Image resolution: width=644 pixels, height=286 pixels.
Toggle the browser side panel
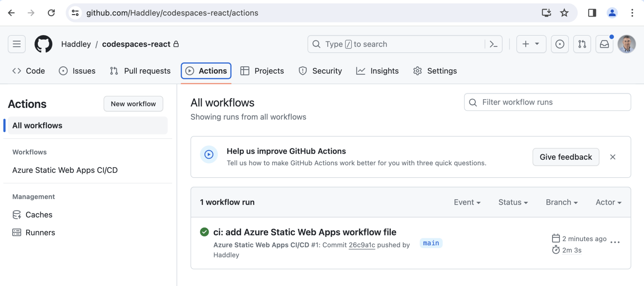click(x=592, y=13)
